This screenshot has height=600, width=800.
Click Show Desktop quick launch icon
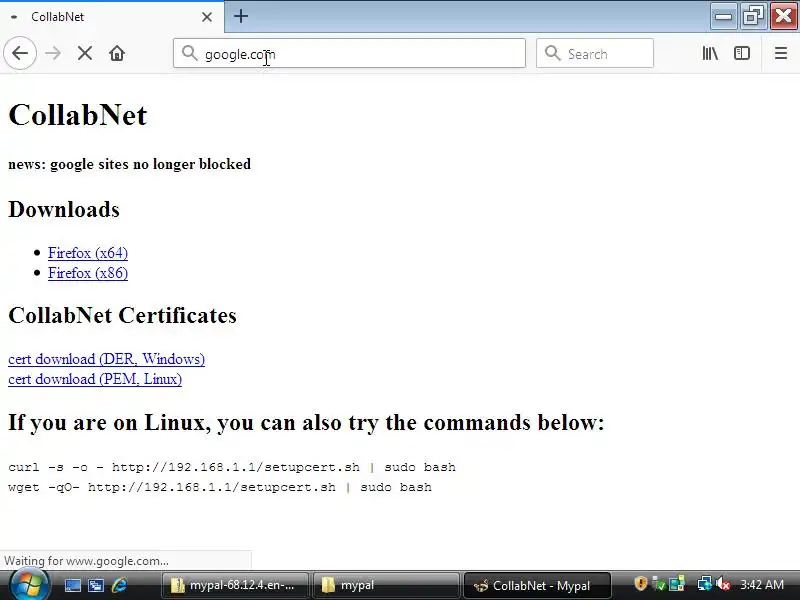72,585
